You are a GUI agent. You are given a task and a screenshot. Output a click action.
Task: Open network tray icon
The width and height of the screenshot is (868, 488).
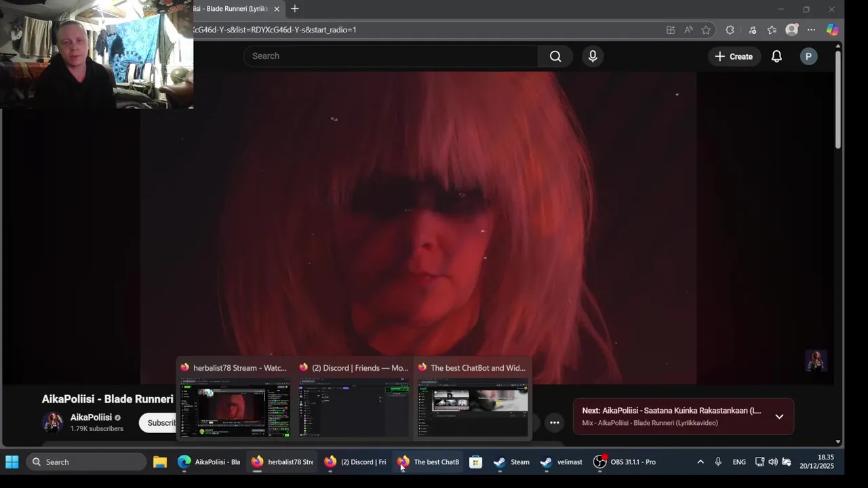(759, 462)
